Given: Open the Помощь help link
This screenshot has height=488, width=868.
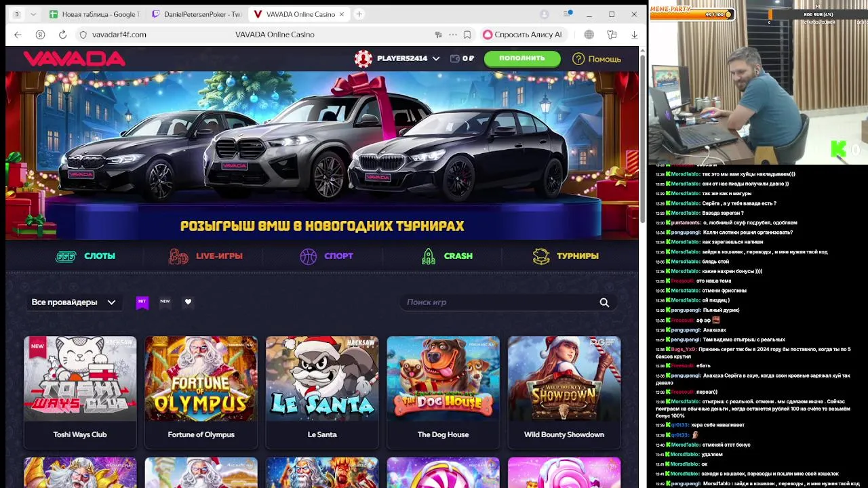Looking at the screenshot, I should pos(597,59).
